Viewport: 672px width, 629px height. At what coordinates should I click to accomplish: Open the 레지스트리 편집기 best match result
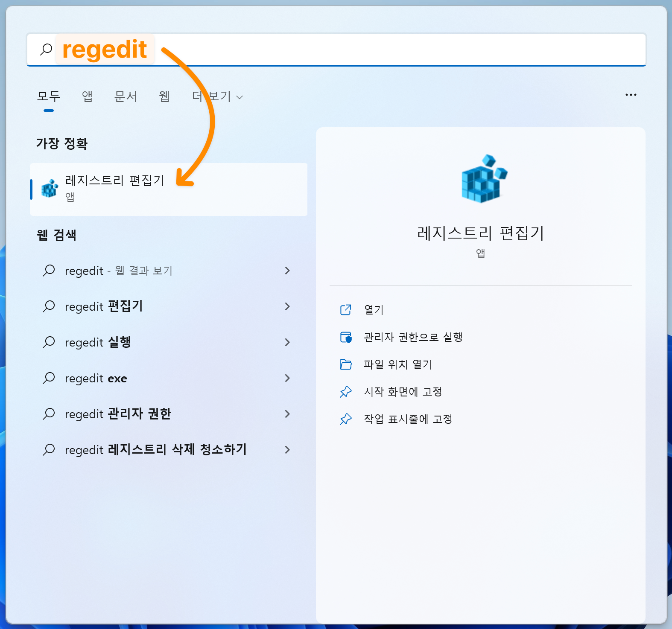click(x=169, y=189)
